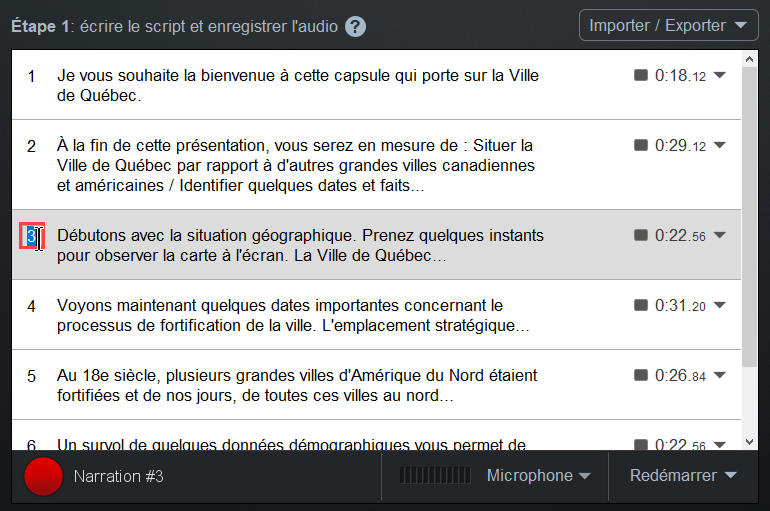This screenshot has width=770, height=511.
Task: Select narration 4 text about dates importantes
Action: tap(293, 316)
